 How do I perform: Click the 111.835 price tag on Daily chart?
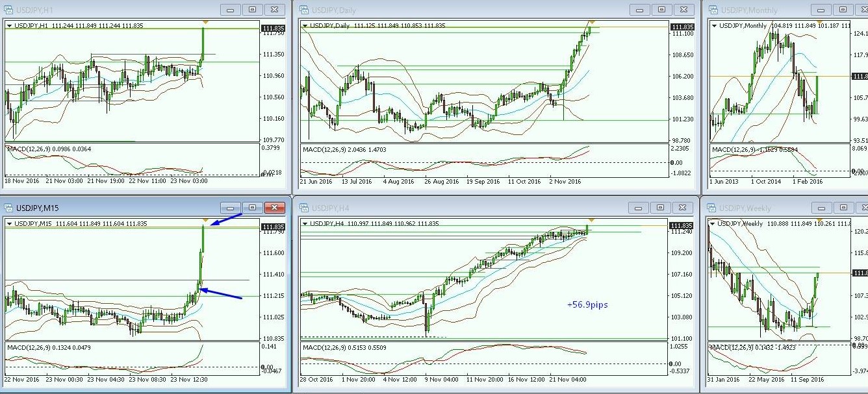pyautogui.click(x=682, y=27)
